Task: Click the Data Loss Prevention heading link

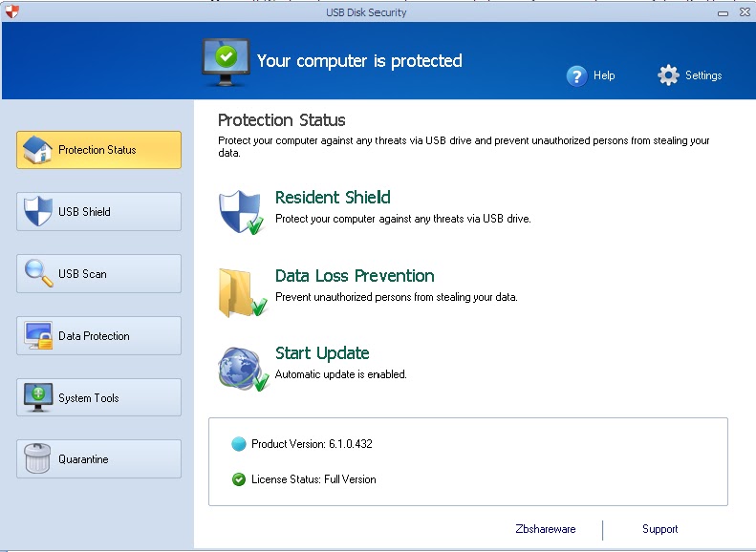Action: click(x=355, y=276)
